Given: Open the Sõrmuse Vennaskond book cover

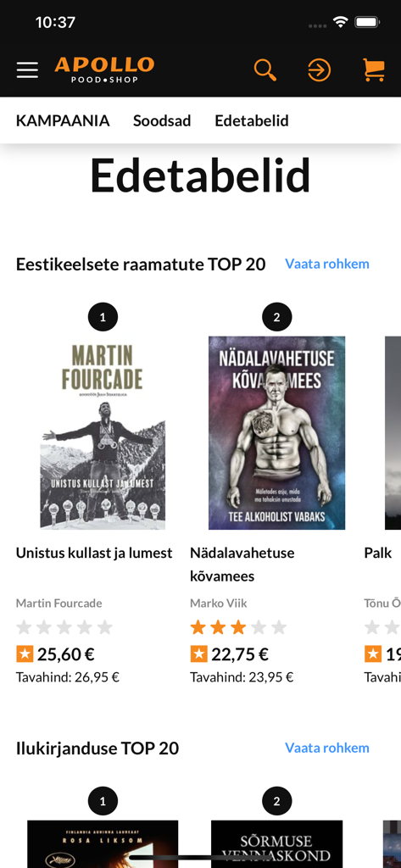Looking at the screenshot, I should [x=277, y=843].
